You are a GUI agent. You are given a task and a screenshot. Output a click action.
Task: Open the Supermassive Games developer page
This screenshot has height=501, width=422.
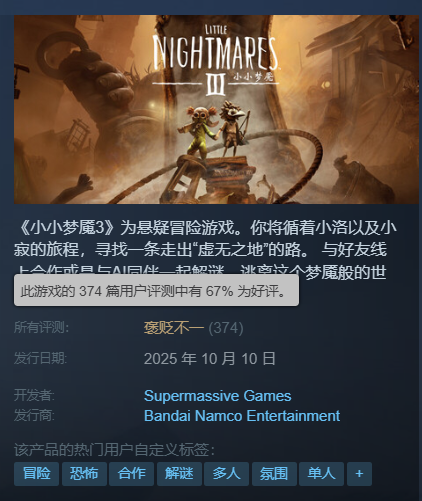(218, 396)
